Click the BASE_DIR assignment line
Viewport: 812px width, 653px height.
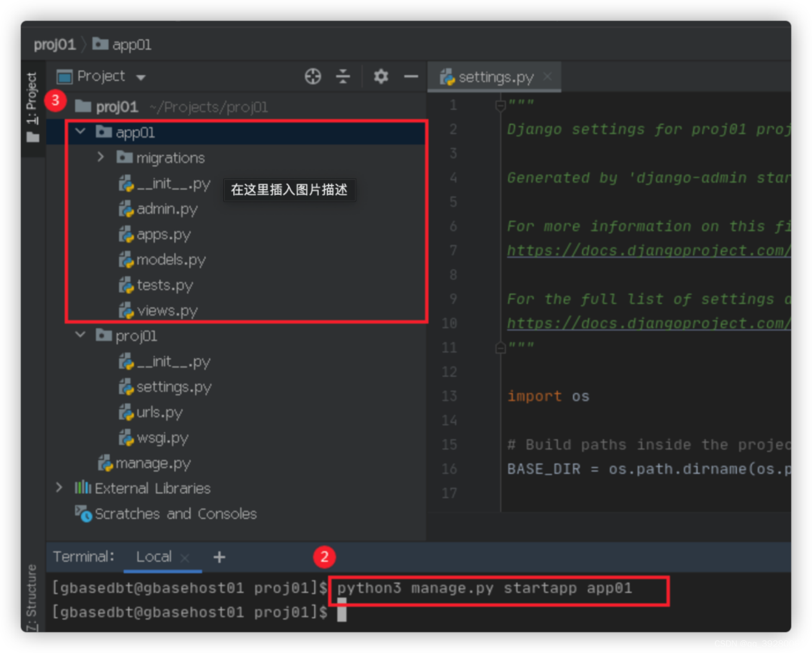[x=649, y=468]
